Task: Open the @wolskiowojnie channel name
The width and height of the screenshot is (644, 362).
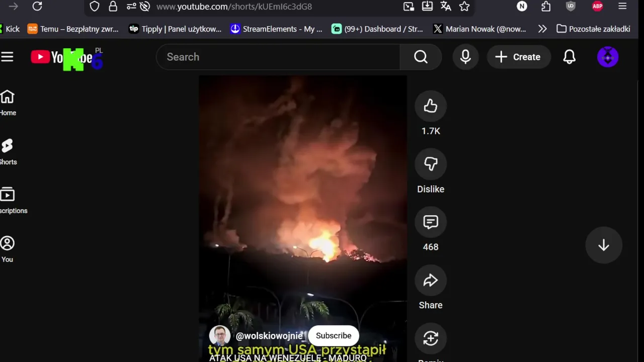Action: pyautogui.click(x=269, y=336)
